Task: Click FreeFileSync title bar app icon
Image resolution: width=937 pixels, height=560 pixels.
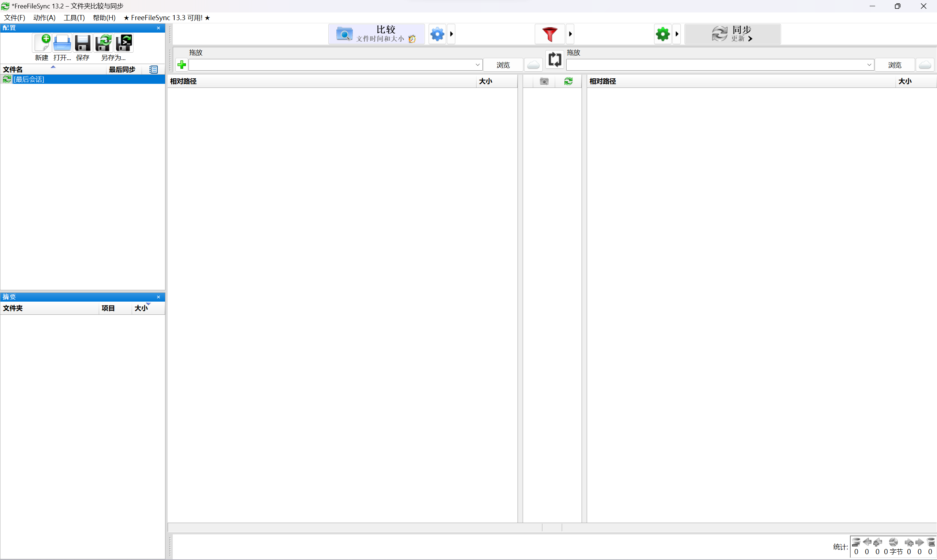Action: pyautogui.click(x=5, y=6)
